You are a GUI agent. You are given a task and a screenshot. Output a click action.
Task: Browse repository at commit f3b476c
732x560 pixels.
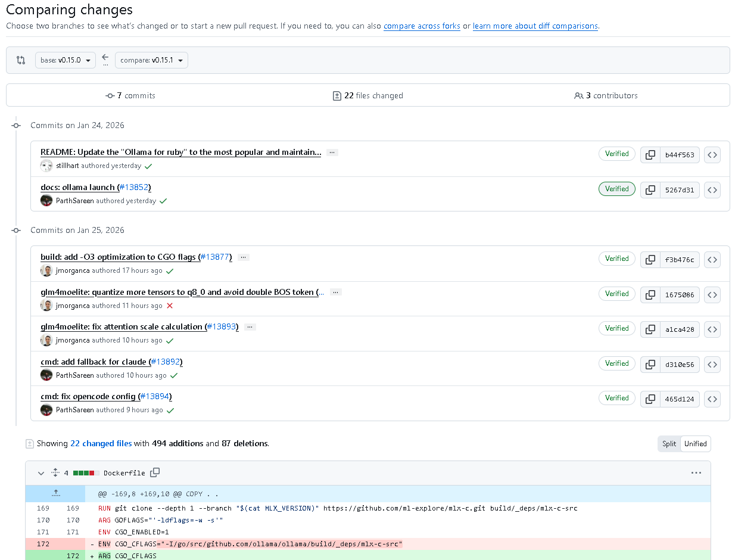[712, 260]
